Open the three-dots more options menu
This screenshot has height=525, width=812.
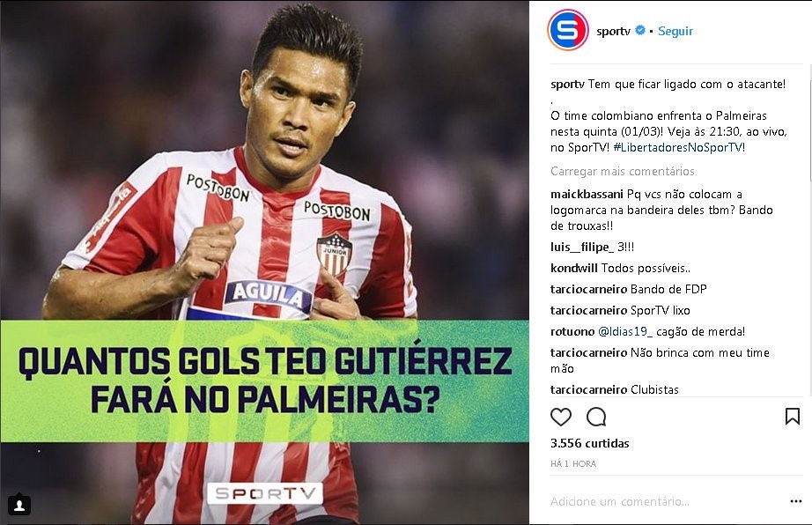coord(796,501)
